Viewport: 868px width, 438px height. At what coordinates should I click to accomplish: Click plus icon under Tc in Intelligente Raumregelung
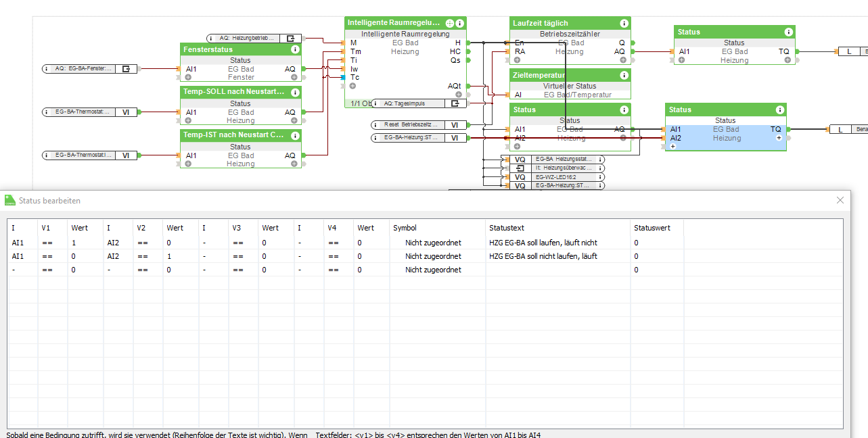(352, 86)
